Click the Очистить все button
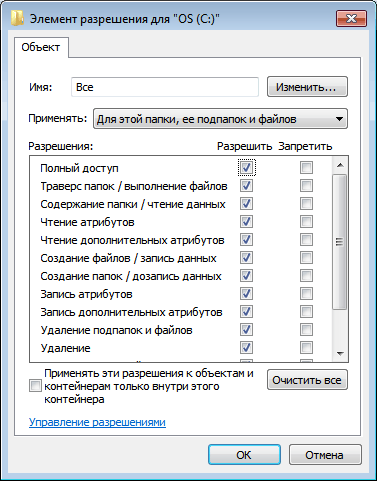The width and height of the screenshot is (377, 481). coord(307,380)
